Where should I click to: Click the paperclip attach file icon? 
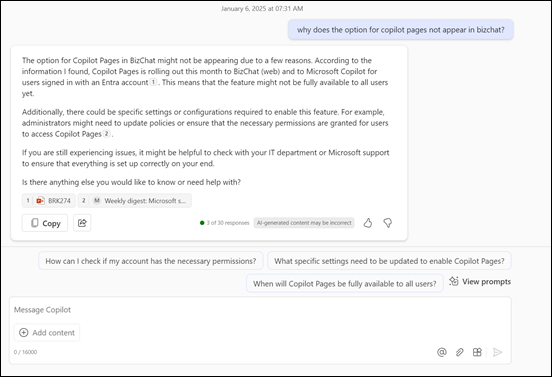point(459,352)
